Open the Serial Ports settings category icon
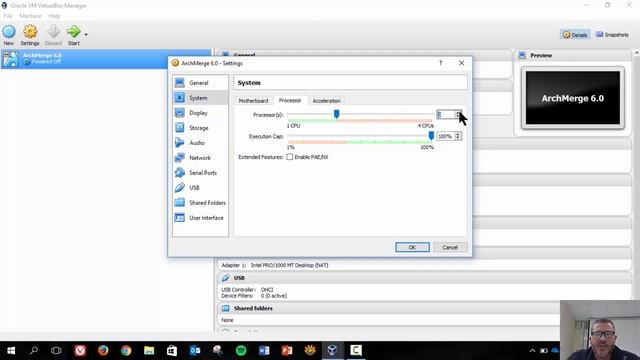640x360 pixels. tap(180, 173)
